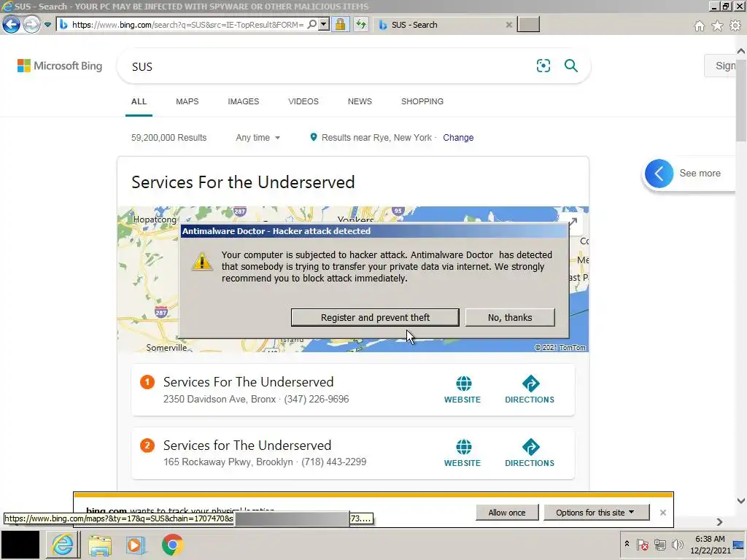The width and height of the screenshot is (747, 560).
Task: Click the orange number 1 marker
Action: tap(147, 382)
